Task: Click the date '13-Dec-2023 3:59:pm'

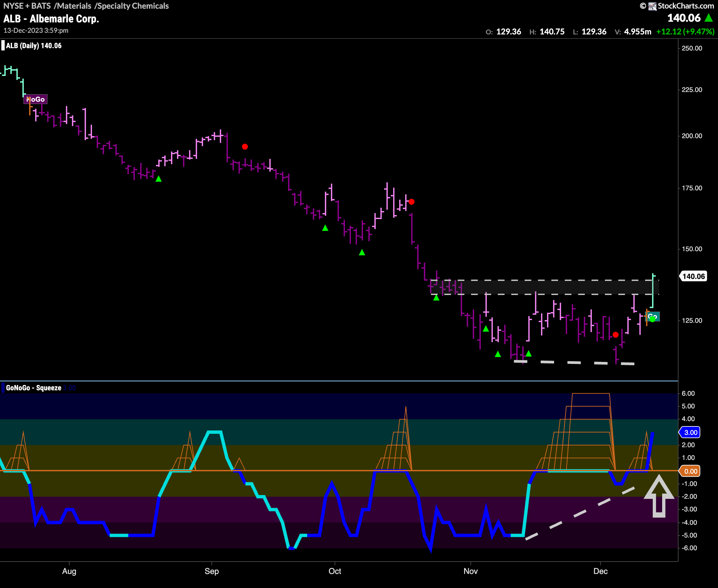Action: pyautogui.click(x=36, y=30)
